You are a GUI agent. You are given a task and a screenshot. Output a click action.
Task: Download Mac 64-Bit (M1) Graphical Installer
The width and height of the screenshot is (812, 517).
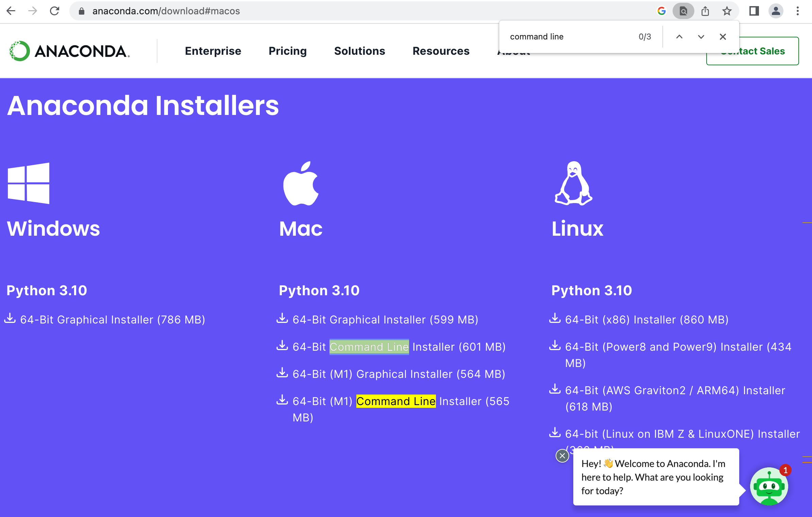click(x=399, y=374)
